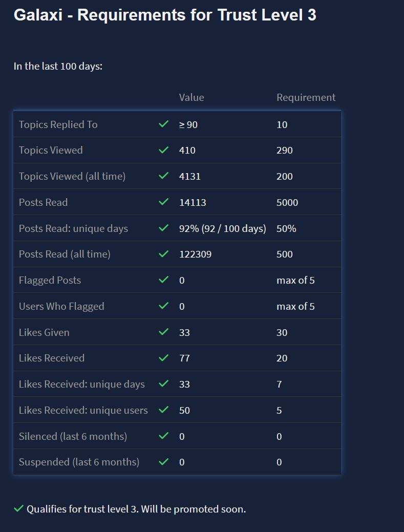Click the checkmark icon for Topics Replied To

[164, 124]
